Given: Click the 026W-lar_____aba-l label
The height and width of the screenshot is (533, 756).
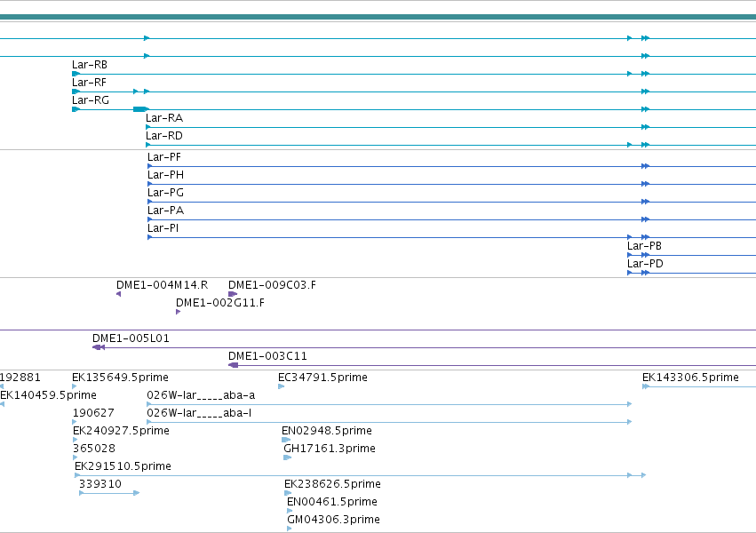Looking at the screenshot, I should [x=199, y=413].
